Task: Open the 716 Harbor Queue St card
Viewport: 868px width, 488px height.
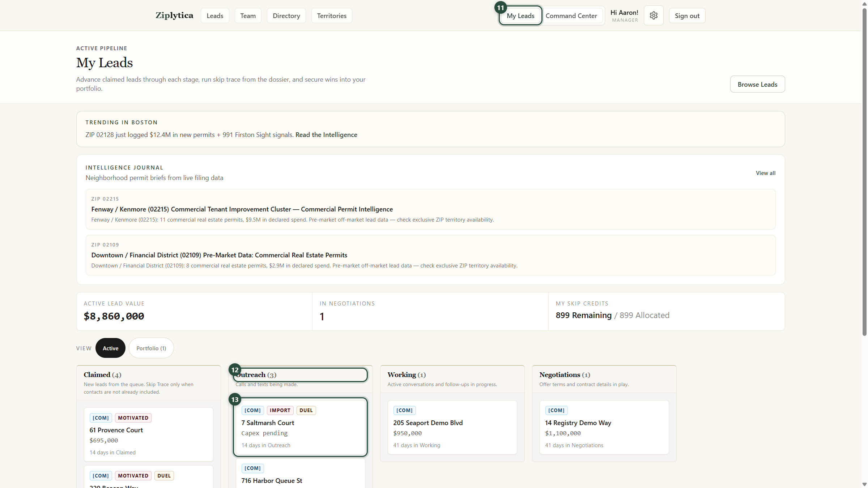Action: (x=300, y=474)
